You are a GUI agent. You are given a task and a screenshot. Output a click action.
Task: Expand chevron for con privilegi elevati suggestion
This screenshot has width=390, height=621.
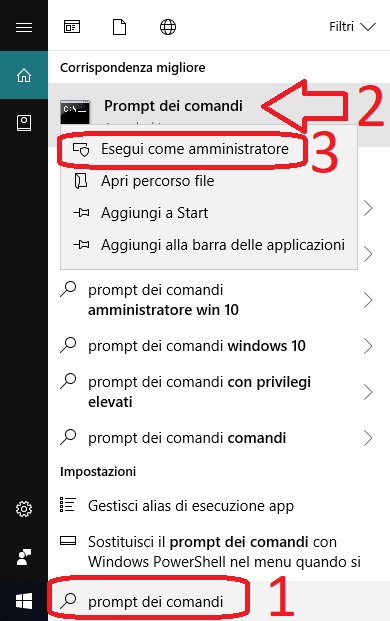(368, 392)
